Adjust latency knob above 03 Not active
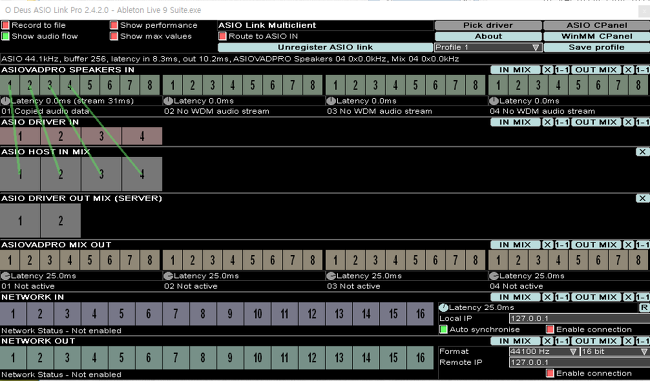 tap(331, 276)
